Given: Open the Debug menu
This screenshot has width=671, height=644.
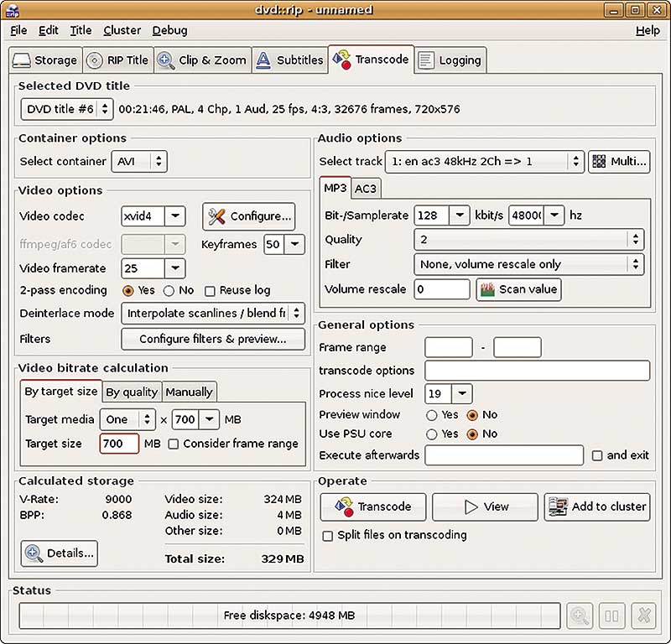Looking at the screenshot, I should 170,30.
